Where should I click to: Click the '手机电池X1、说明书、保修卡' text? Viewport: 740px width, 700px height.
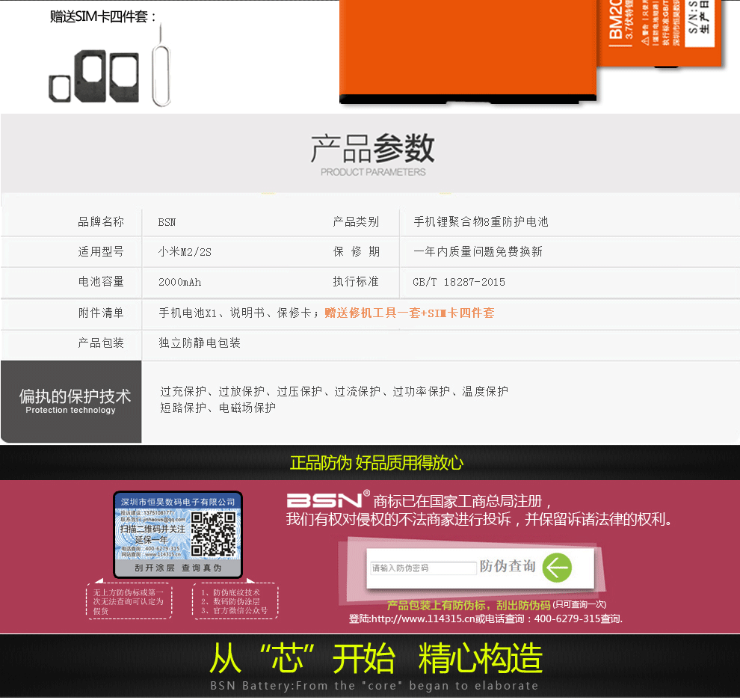click(235, 313)
